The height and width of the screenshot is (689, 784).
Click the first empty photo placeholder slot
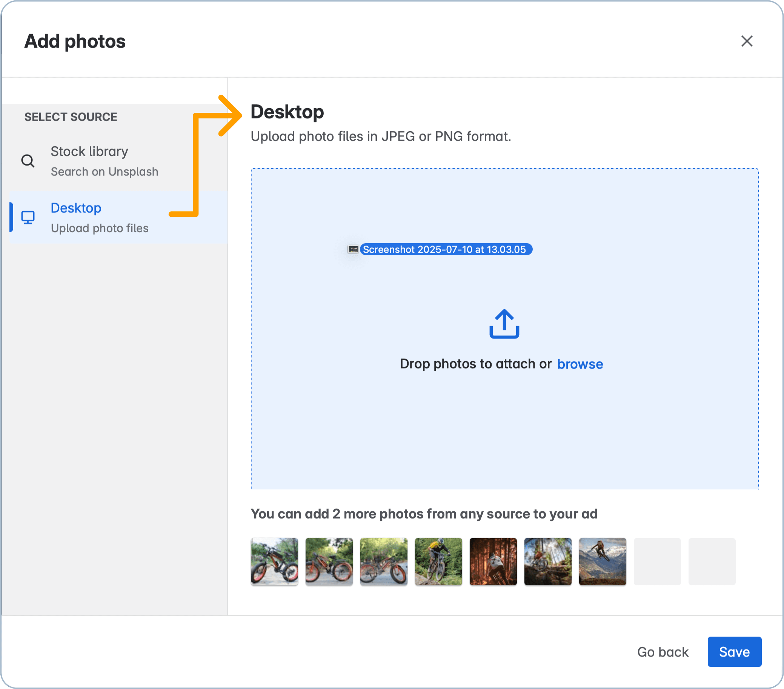[658, 562]
